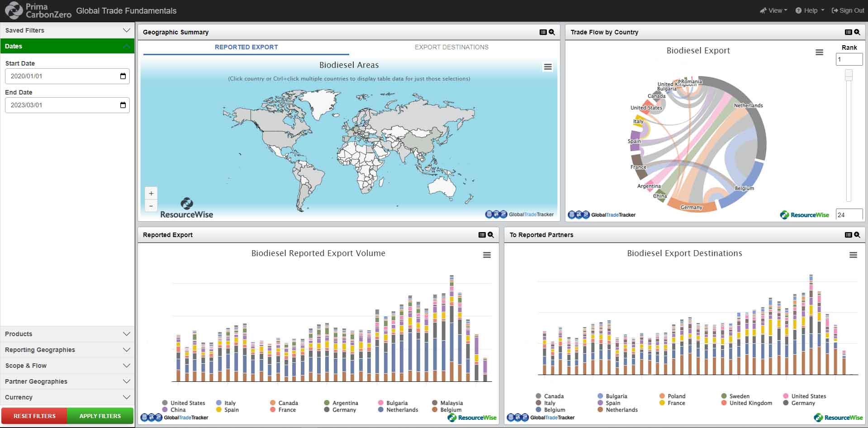Select the Reported Export tab
This screenshot has width=868, height=428.
246,47
